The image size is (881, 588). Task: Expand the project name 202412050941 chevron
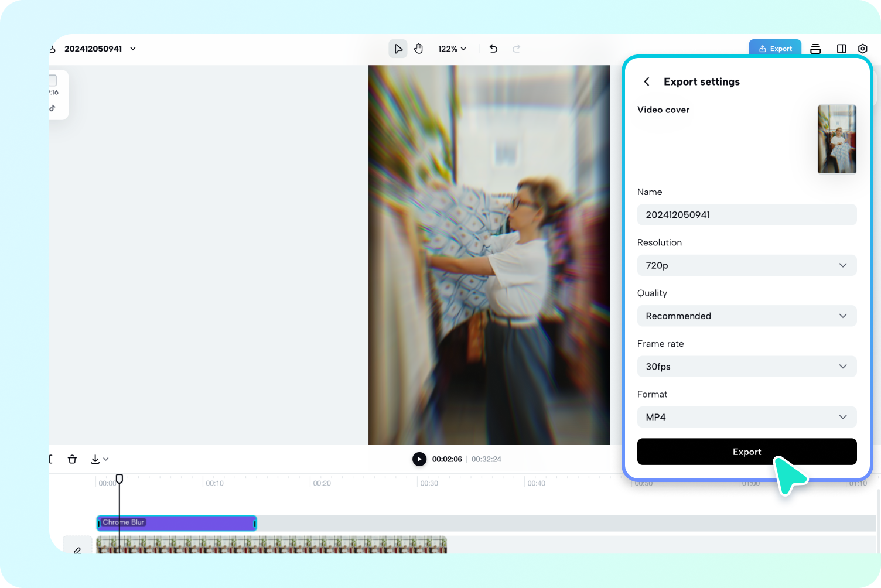pos(133,49)
